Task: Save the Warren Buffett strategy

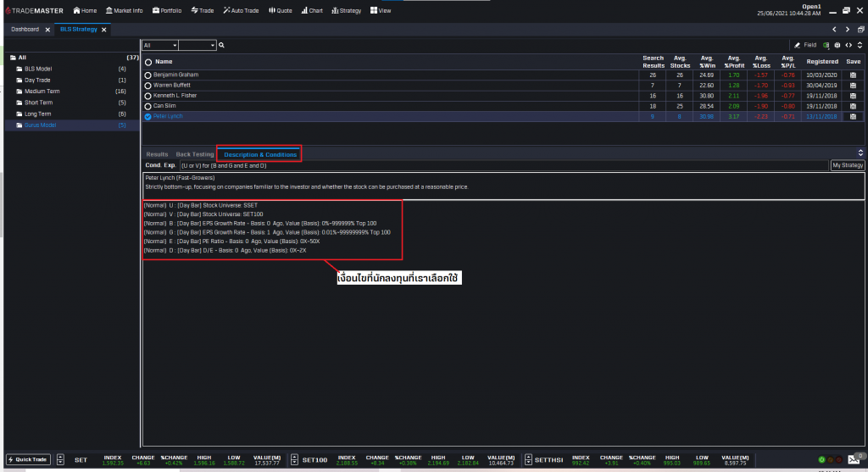Action: [853, 86]
